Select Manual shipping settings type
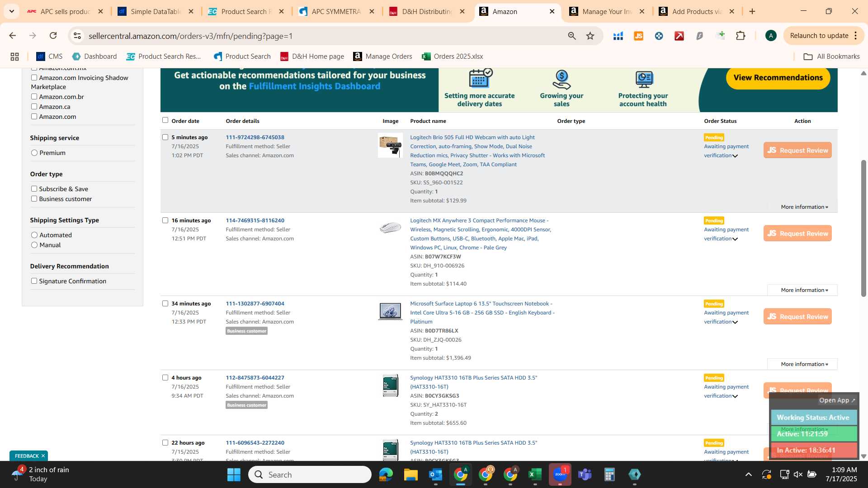Screen dimensions: 868x488 pyautogui.click(x=34, y=245)
